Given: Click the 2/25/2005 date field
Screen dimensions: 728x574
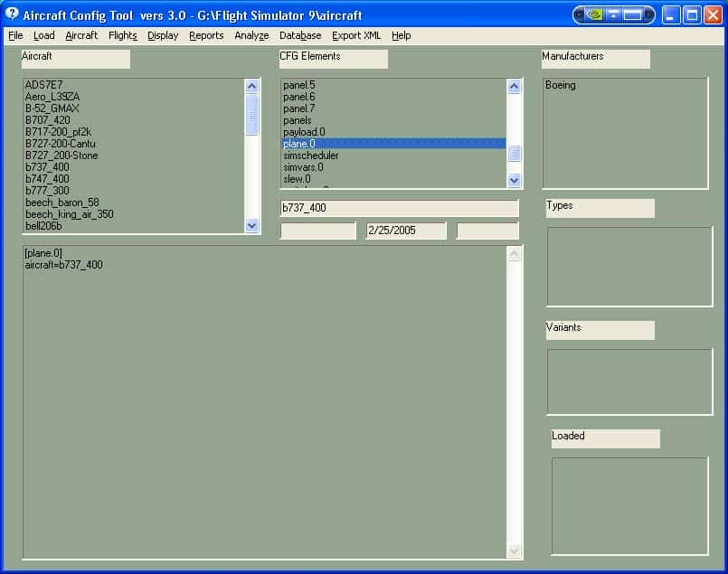Looking at the screenshot, I should [x=406, y=231].
